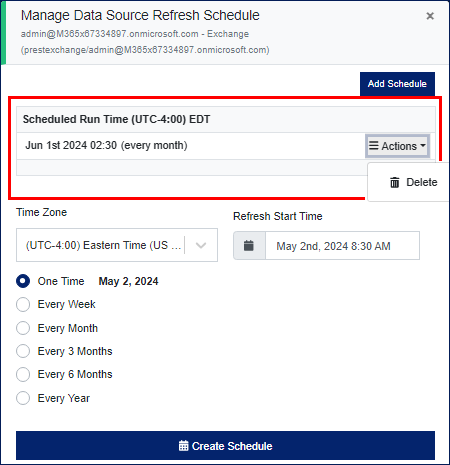Close the Manage Data Source Refresh Schedule dialog
450x465 pixels.
click(x=430, y=16)
